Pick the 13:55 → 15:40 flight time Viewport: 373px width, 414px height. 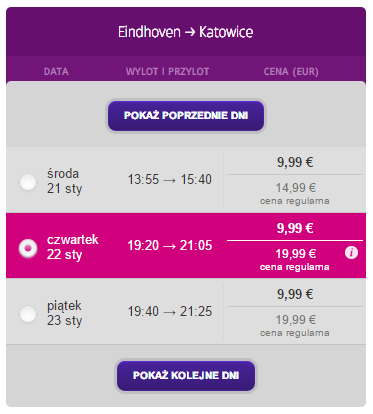pos(170,180)
